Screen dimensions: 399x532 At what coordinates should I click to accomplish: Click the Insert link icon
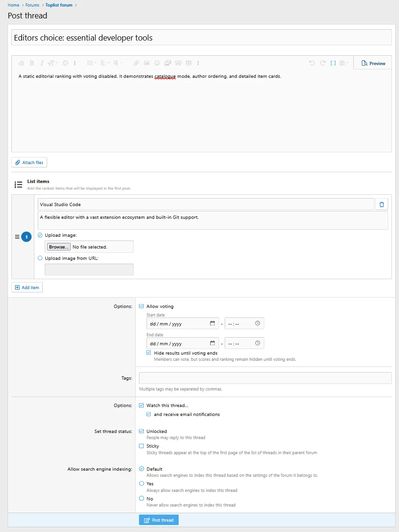pos(136,63)
